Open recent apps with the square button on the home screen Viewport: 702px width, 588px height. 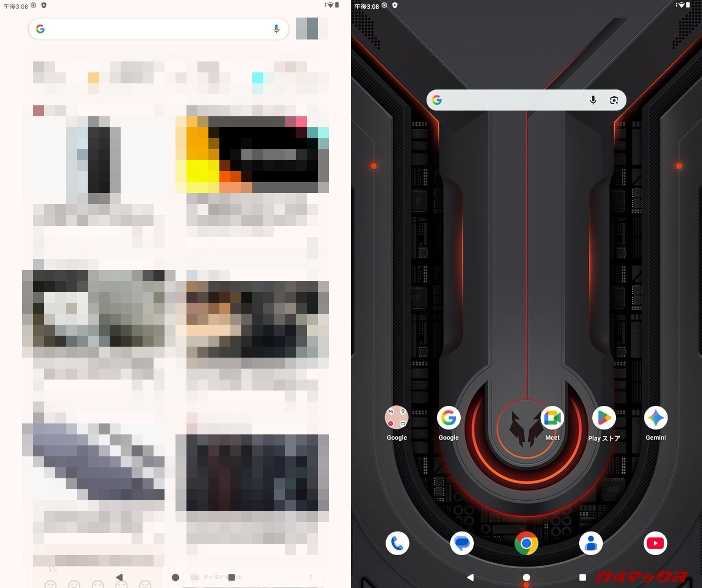coord(582,577)
